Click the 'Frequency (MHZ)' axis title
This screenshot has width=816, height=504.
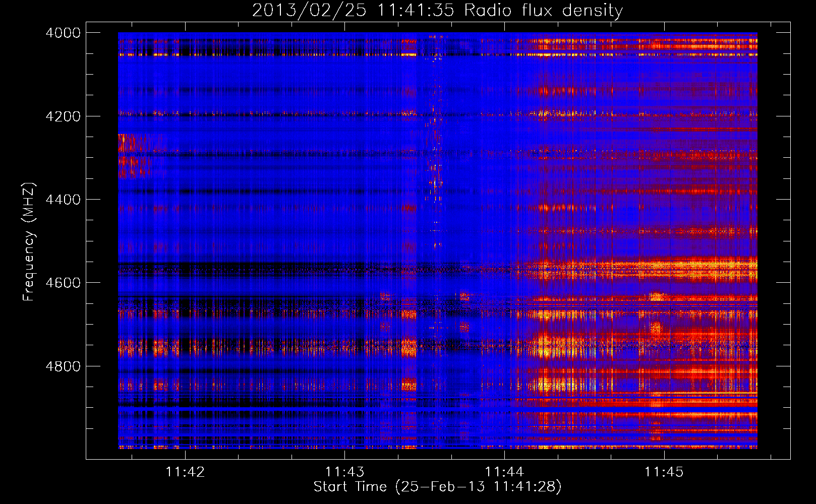[29, 242]
